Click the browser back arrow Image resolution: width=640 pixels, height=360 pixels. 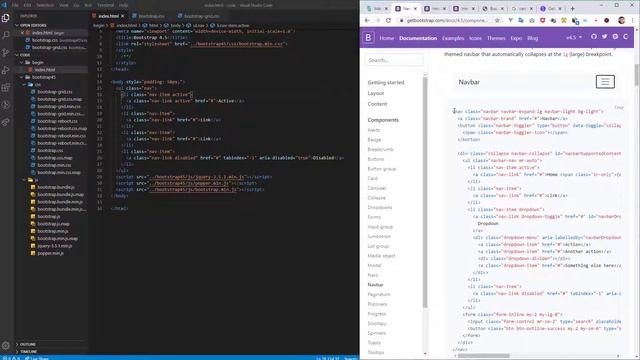tap(367, 20)
